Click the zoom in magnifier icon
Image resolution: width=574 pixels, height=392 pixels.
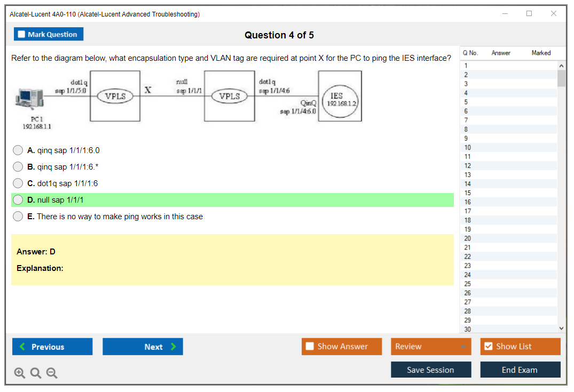coord(20,373)
